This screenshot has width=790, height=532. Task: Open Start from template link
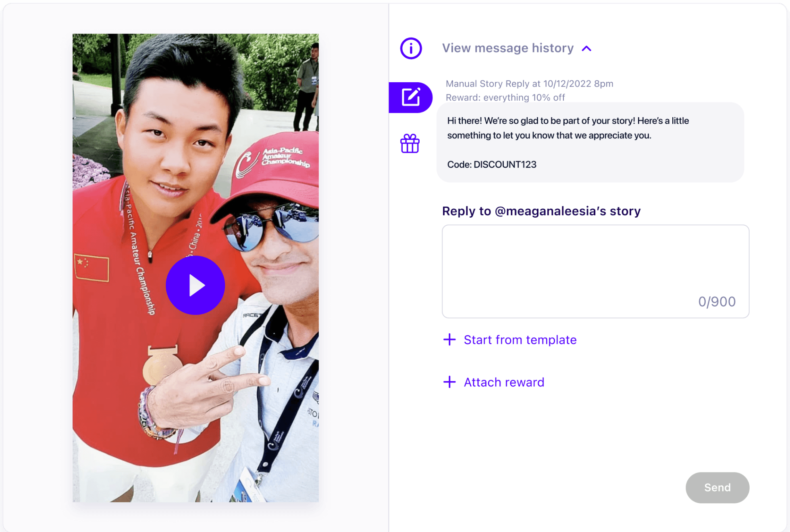pyautogui.click(x=520, y=340)
